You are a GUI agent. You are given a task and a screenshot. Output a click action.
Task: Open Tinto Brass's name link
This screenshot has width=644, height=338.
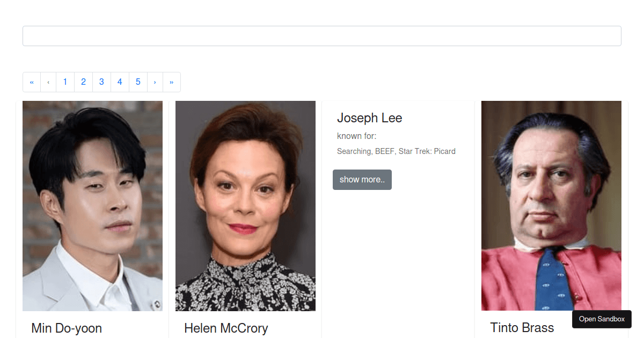click(x=522, y=327)
